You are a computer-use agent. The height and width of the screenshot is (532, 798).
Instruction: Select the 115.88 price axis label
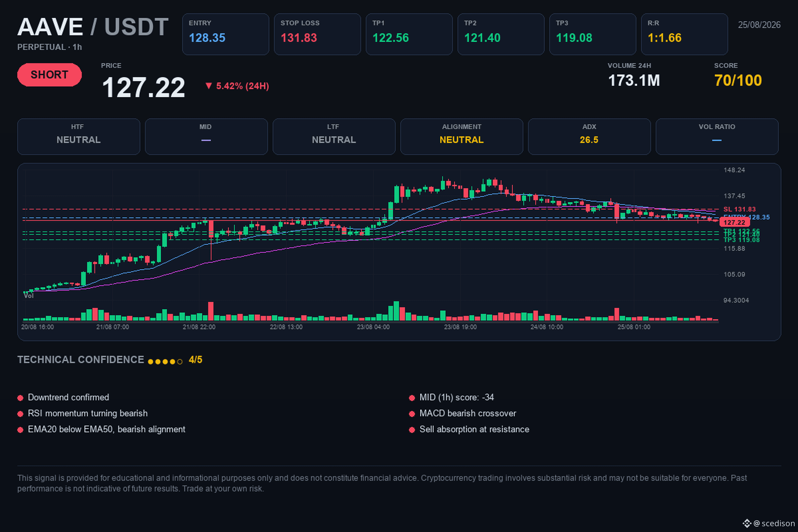734,249
